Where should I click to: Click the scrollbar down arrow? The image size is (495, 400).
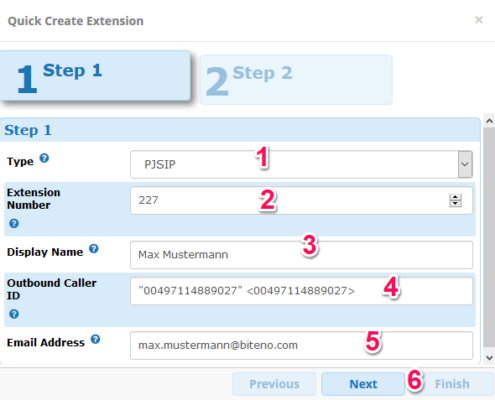489,358
